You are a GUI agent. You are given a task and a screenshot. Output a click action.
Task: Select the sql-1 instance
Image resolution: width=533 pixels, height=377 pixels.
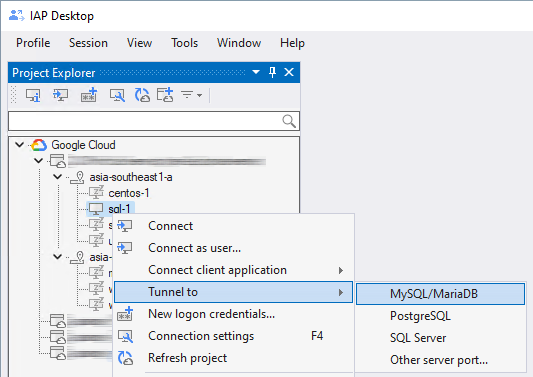tap(119, 209)
